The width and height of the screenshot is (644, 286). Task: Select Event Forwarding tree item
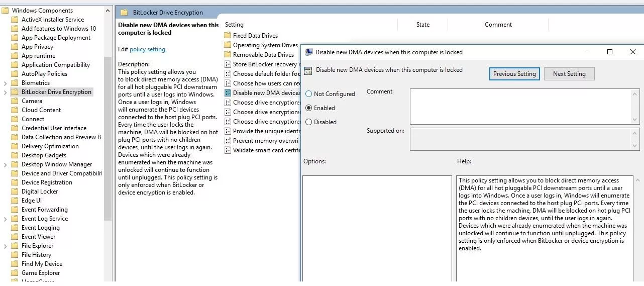pyautogui.click(x=44, y=210)
